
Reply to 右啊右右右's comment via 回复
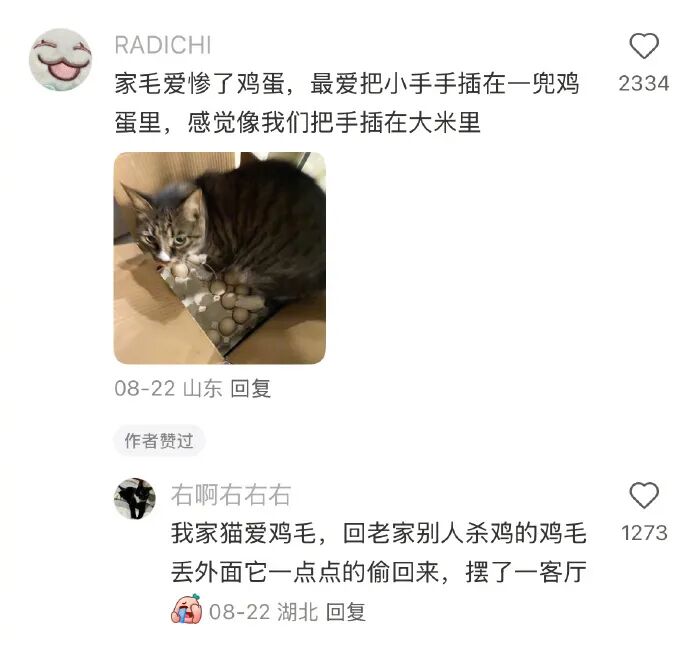(x=346, y=612)
